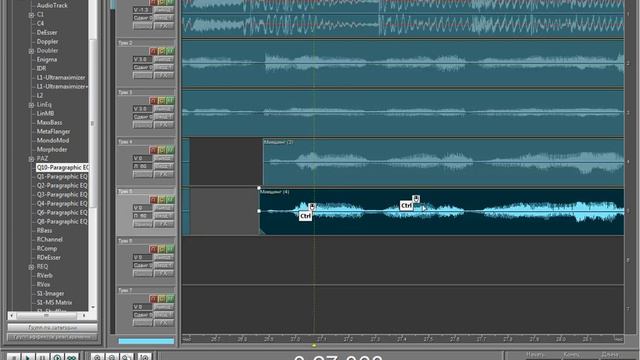Mute Track 7 with green M button
Viewport: 640px width, 360px height.
(x=170, y=298)
